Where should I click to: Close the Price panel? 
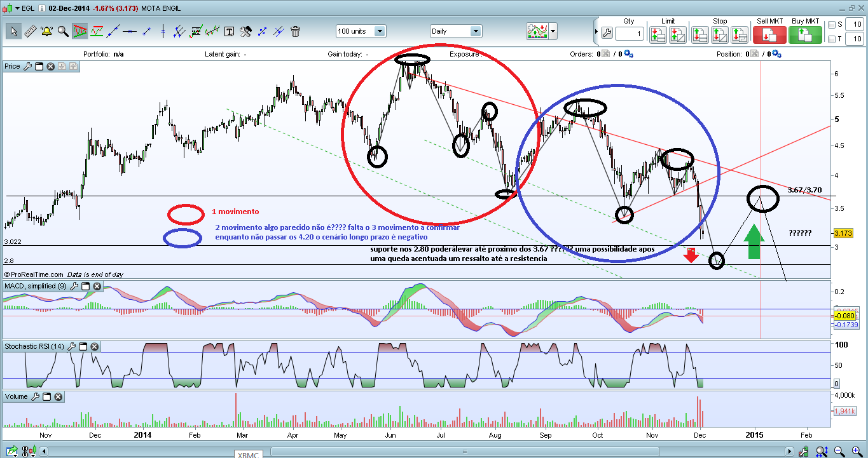tap(50, 66)
